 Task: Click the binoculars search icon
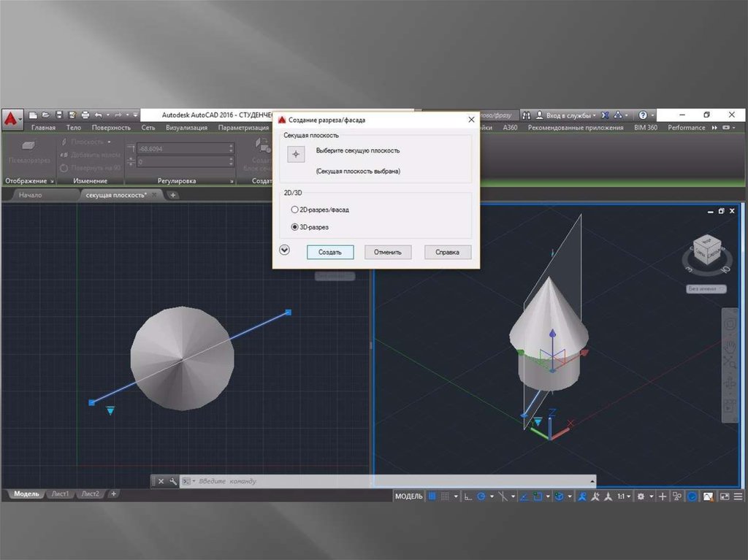click(527, 115)
